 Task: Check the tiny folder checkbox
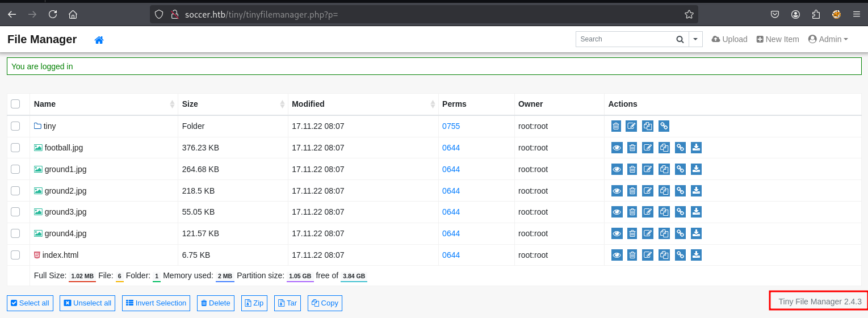(15, 126)
